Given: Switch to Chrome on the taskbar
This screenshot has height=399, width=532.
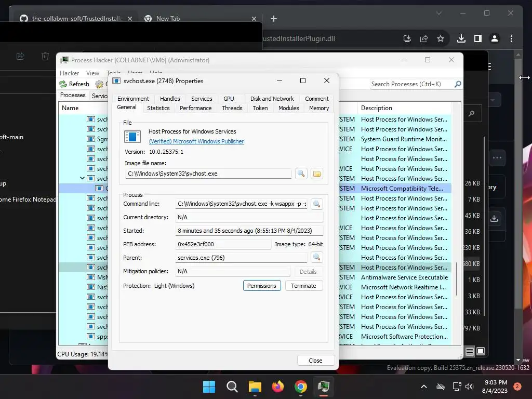Looking at the screenshot, I should [301, 387].
